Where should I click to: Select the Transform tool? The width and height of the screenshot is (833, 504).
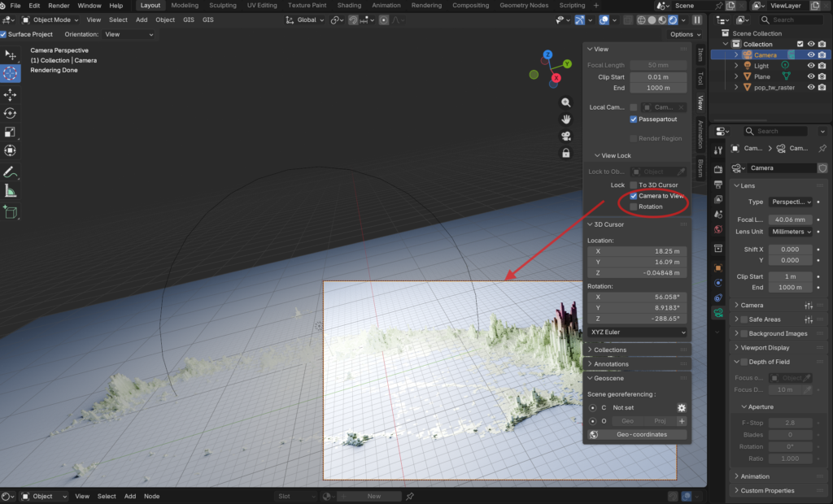click(10, 150)
